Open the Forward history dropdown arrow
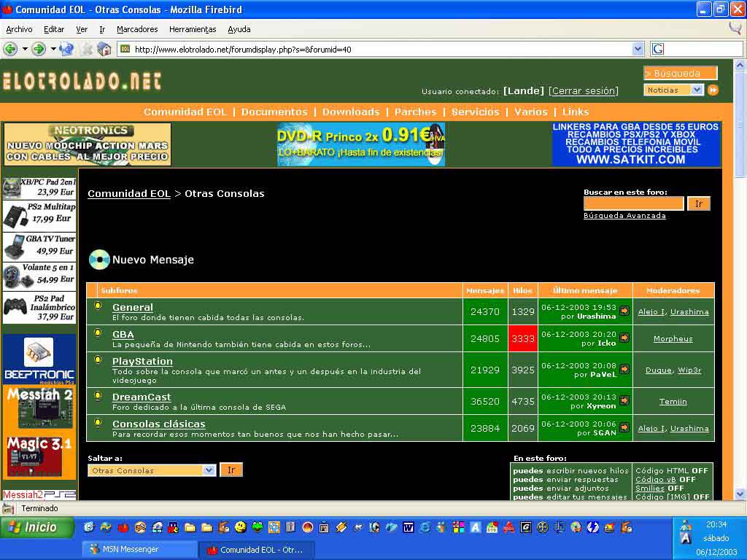 click(x=53, y=49)
